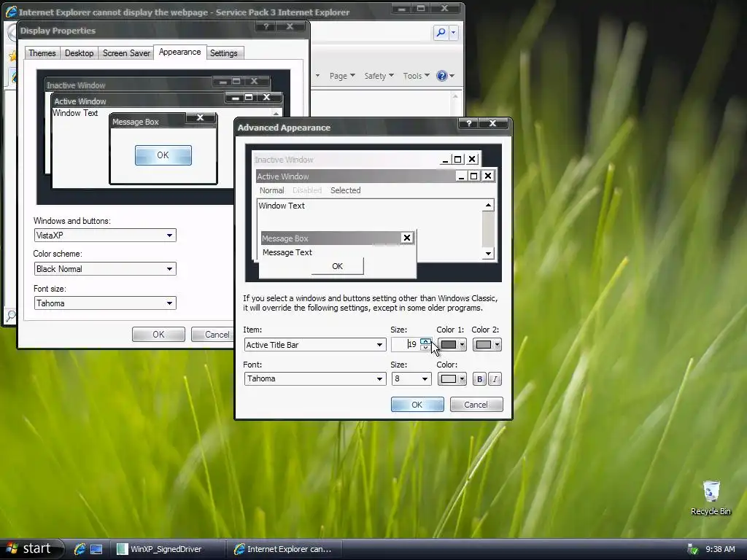Screen dimensions: 747x560
Task: Switch to the Internet Explorer taskbar item
Action: point(285,549)
